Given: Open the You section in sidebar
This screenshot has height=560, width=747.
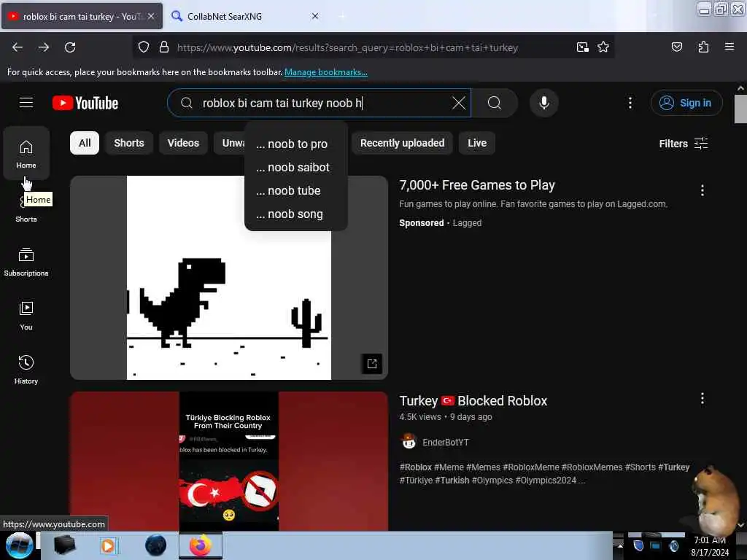Looking at the screenshot, I should pyautogui.click(x=26, y=315).
